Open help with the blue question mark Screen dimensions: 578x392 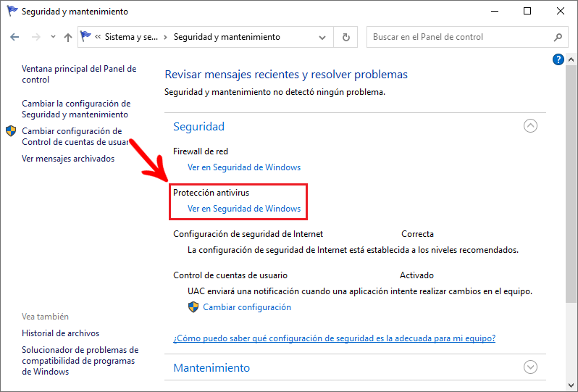point(558,59)
